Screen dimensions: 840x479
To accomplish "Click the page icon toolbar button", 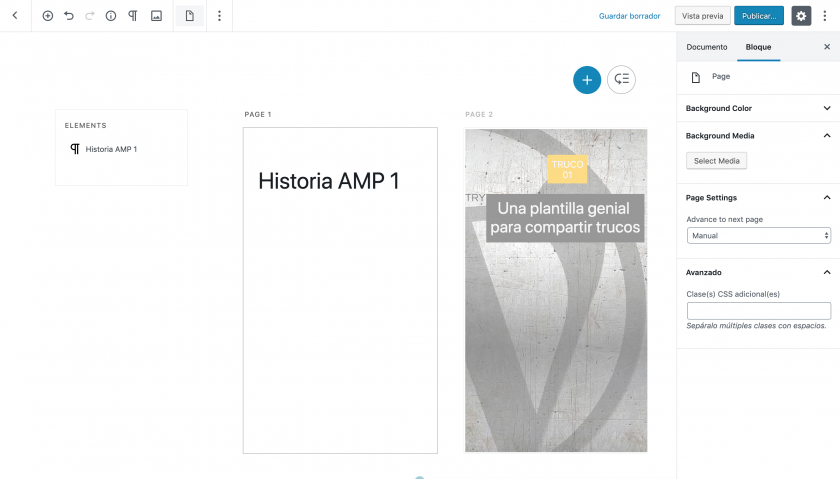I will 189,16.
